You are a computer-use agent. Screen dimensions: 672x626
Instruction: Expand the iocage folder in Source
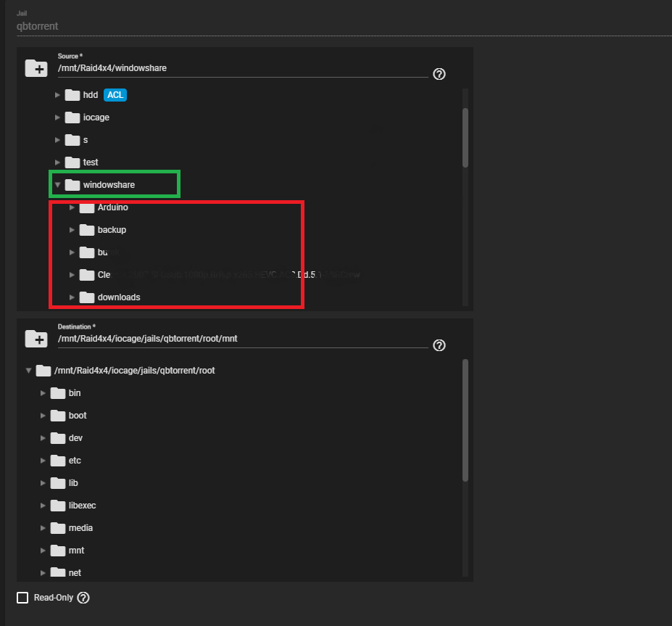pos(57,118)
